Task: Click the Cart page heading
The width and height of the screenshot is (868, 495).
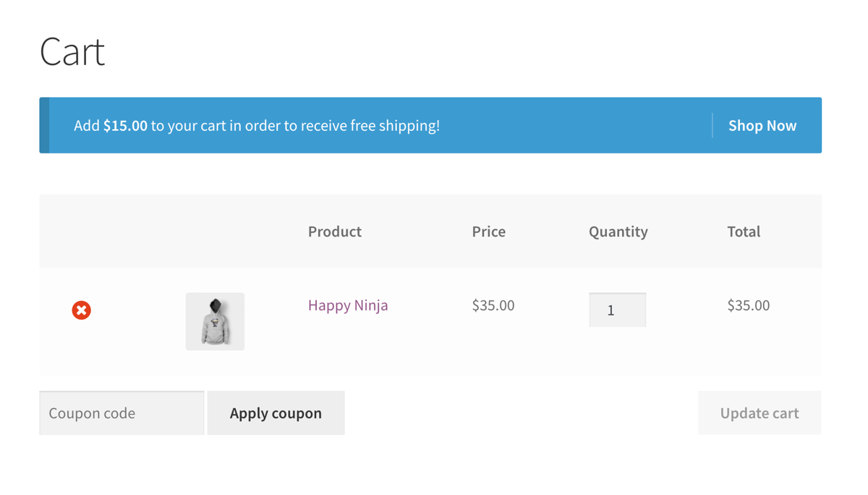Action: click(x=72, y=52)
